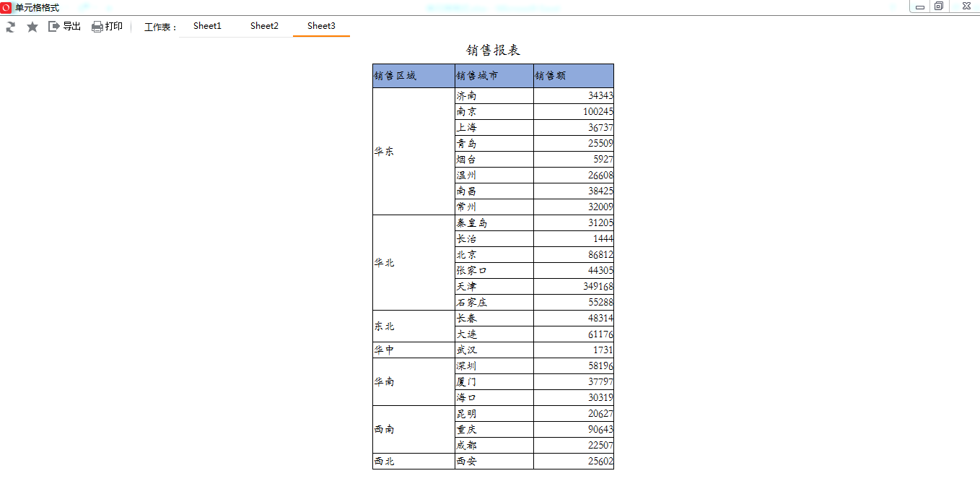Select the 青岛 city cell
Viewport: 980px width, 489px height.
tap(494, 144)
